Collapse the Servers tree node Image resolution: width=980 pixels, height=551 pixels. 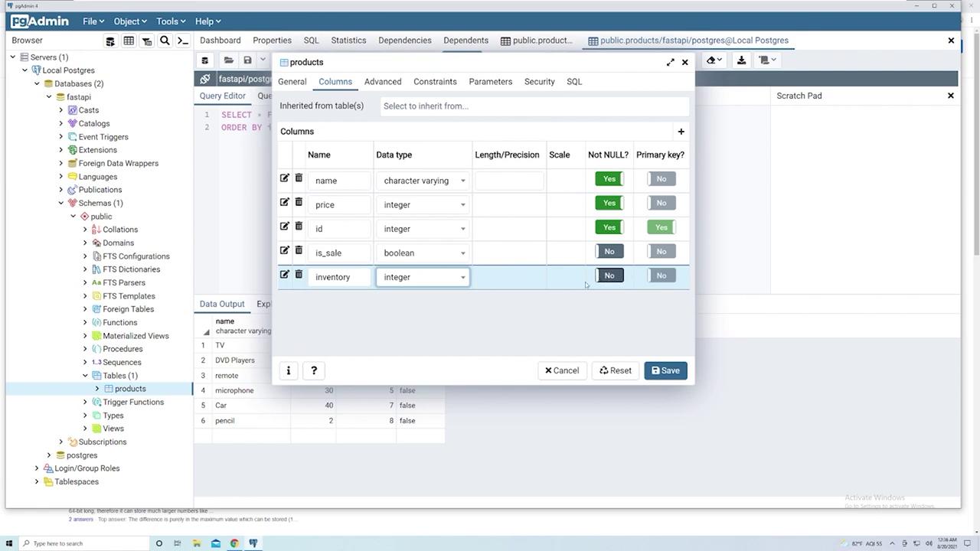[x=13, y=57]
